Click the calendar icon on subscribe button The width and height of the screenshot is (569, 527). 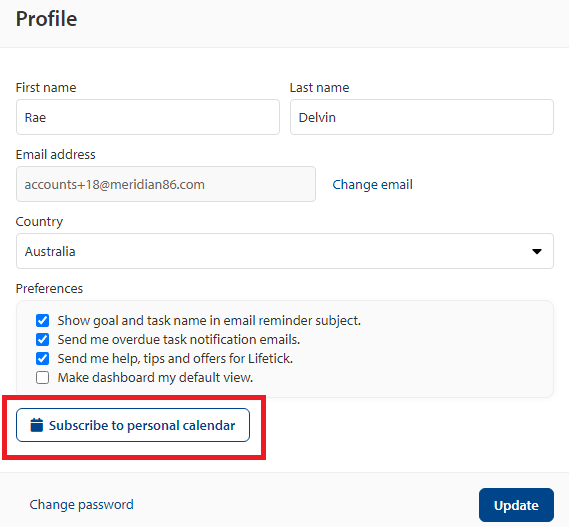coord(37,425)
